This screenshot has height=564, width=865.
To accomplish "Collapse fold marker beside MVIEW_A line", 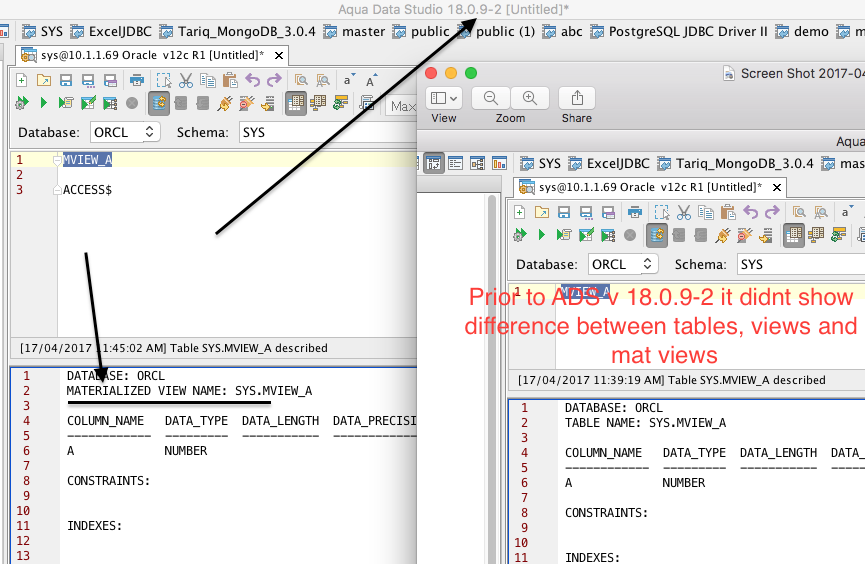I will pos(57,160).
